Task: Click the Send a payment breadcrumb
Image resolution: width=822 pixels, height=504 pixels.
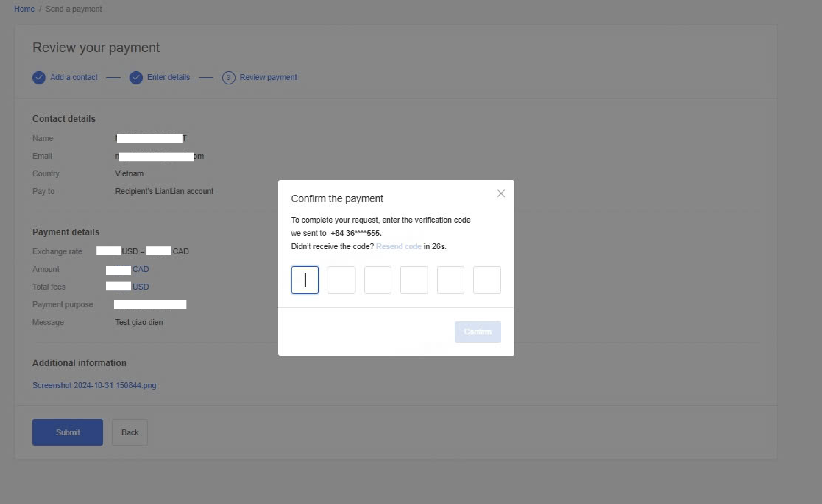Action: [73, 9]
